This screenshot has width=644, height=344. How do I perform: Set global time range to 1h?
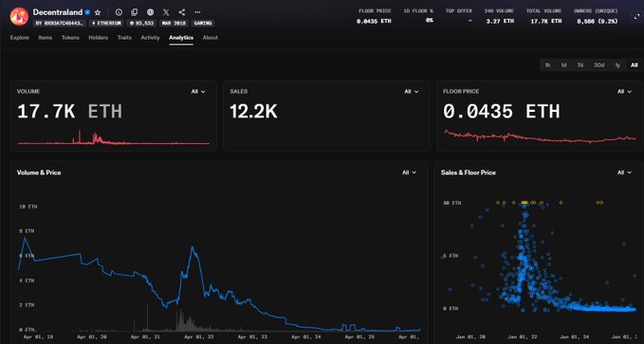548,64
